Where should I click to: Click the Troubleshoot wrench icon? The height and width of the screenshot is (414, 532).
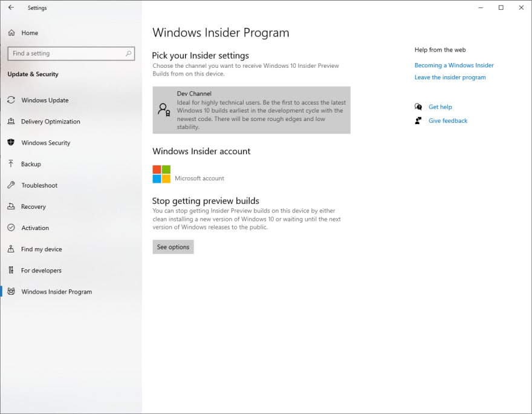(x=11, y=185)
